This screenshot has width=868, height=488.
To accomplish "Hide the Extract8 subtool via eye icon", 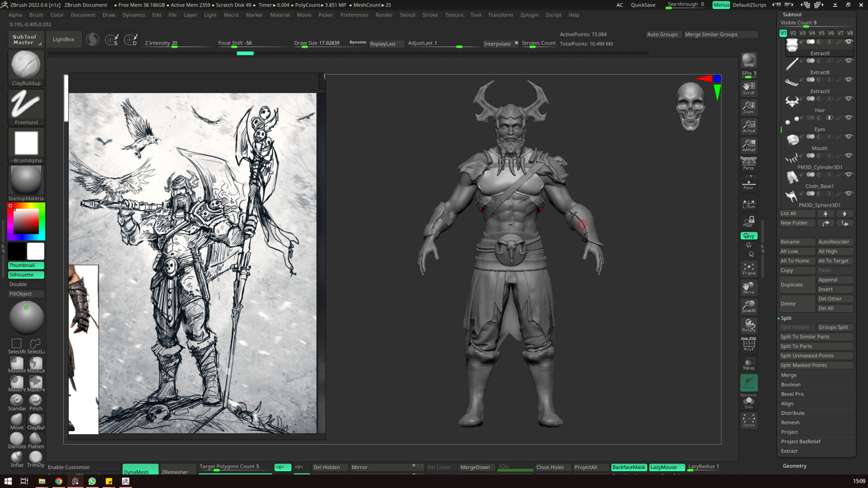I will click(x=848, y=61).
